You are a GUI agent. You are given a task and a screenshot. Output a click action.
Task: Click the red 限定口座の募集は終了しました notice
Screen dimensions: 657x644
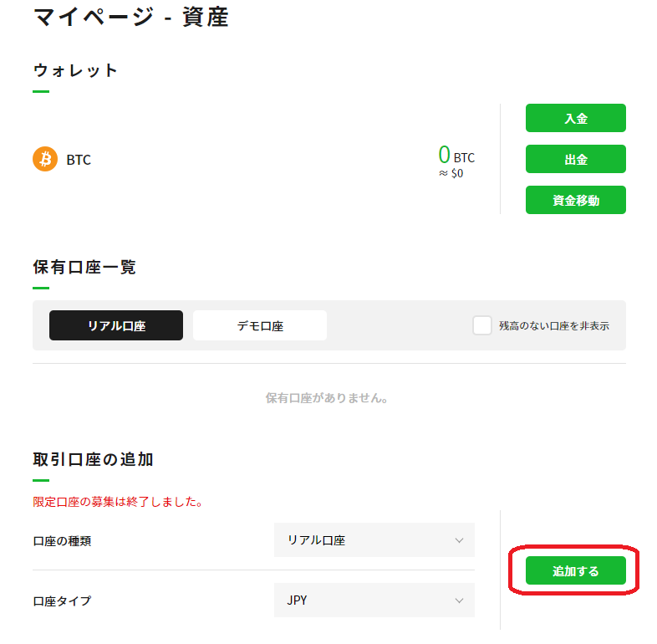coord(118,502)
